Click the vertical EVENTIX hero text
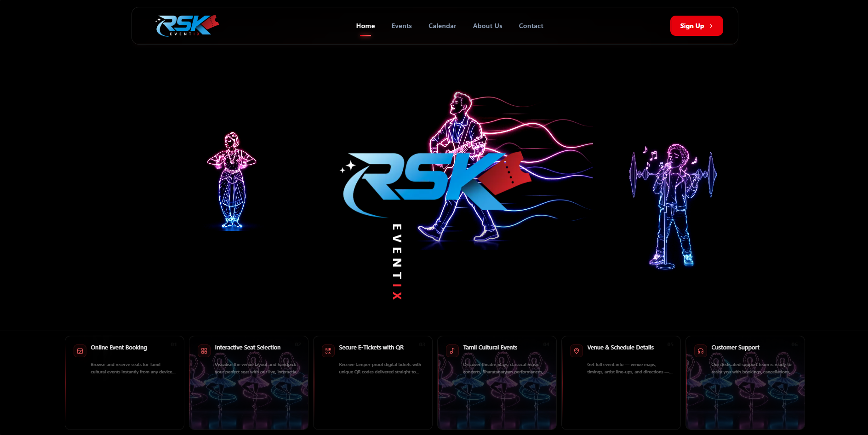The height and width of the screenshot is (435, 868). pos(397,262)
